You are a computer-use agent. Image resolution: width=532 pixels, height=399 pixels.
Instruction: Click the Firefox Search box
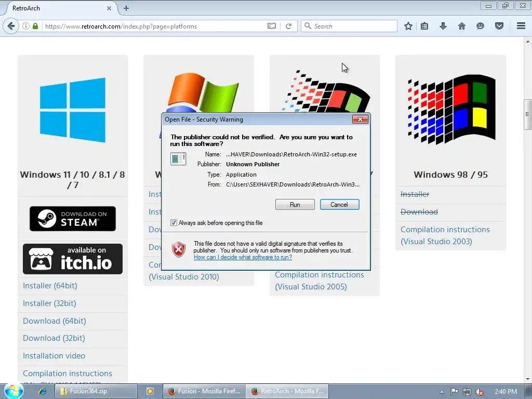pos(349,26)
